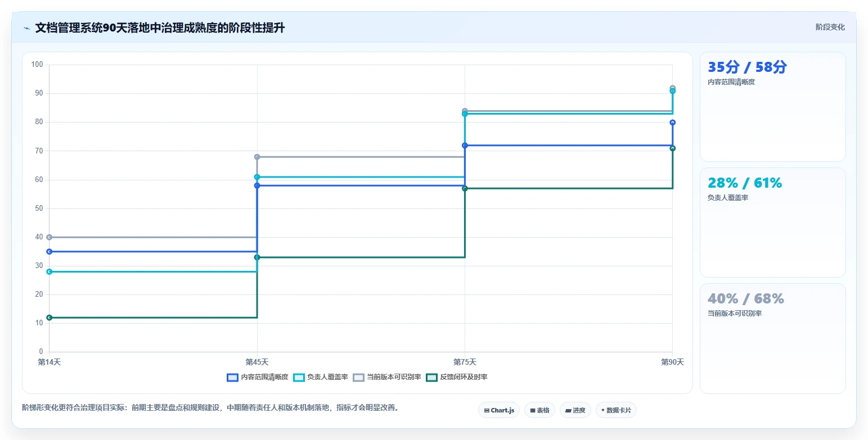Image resolution: width=868 pixels, height=440 pixels.
Task: Click the green data point at 第90天 (71)
Action: [x=672, y=148]
